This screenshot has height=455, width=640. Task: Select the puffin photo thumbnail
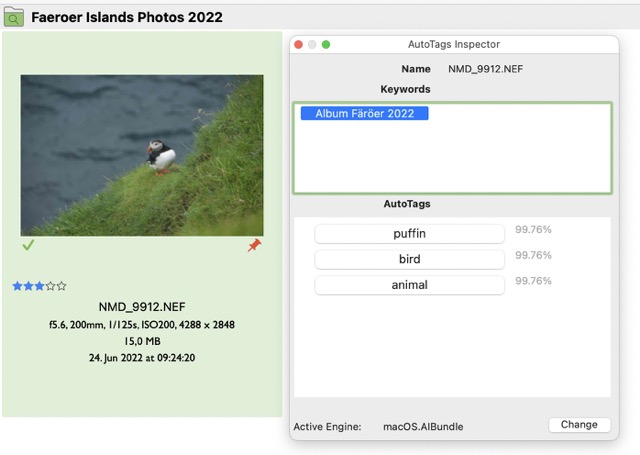(142, 155)
